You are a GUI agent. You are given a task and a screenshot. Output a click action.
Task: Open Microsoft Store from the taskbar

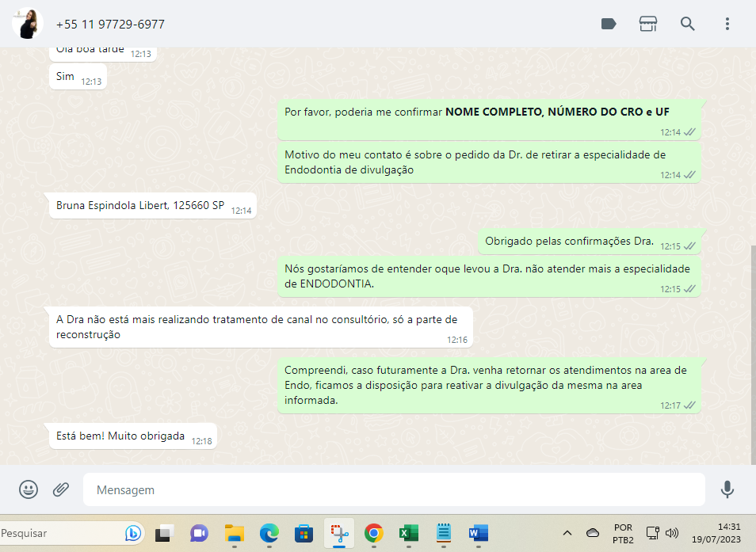(x=304, y=533)
